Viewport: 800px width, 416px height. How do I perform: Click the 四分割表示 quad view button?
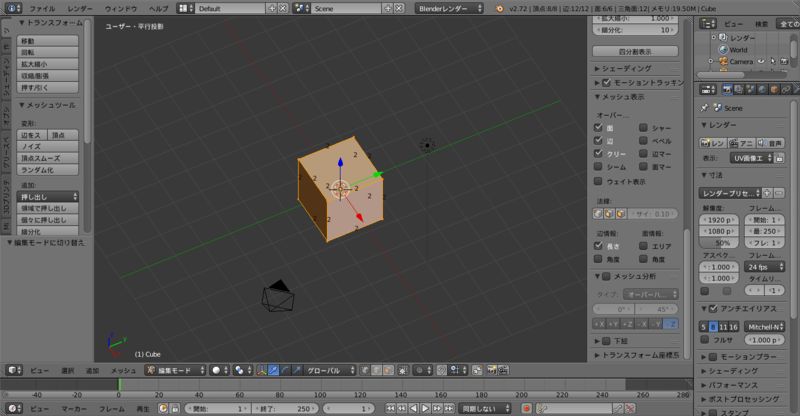pos(635,52)
